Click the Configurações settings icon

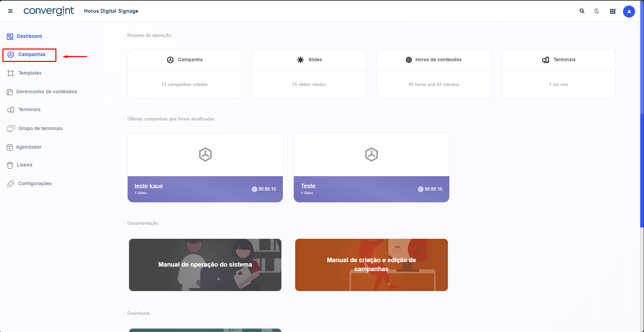[11, 184]
